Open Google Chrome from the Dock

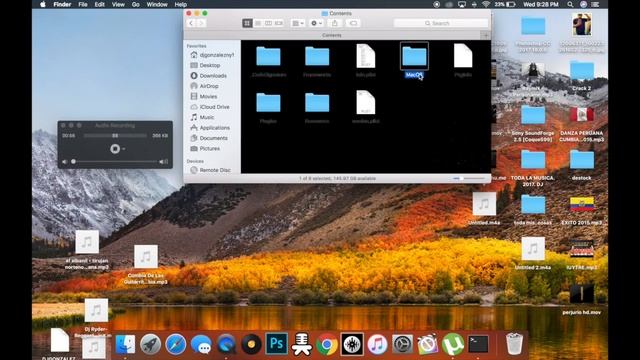point(327,344)
